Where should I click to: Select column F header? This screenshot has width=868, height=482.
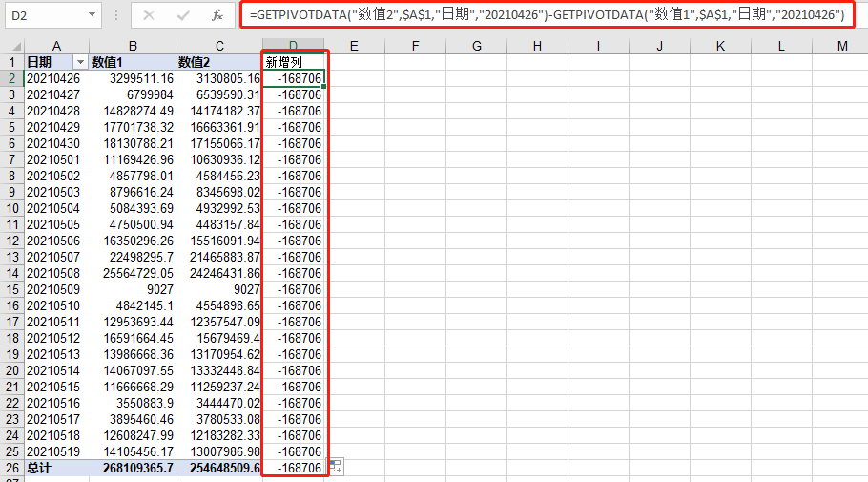(415, 46)
